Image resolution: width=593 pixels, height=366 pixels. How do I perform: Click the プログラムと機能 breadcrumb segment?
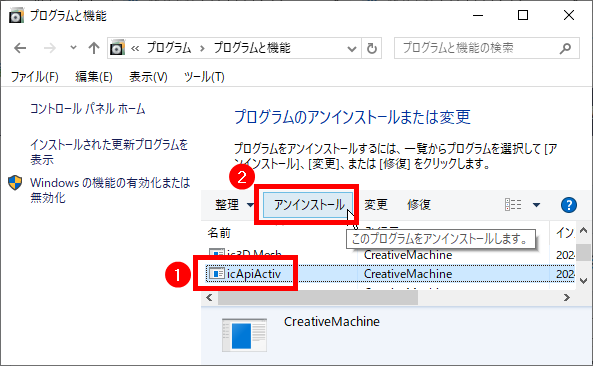pos(252,48)
